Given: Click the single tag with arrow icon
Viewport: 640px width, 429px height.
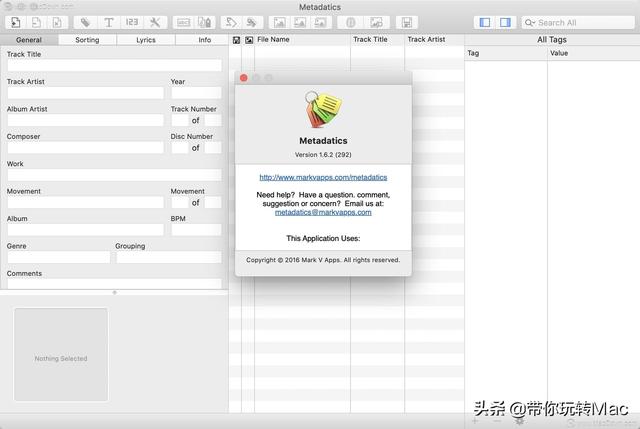Looking at the screenshot, I should tap(231, 22).
